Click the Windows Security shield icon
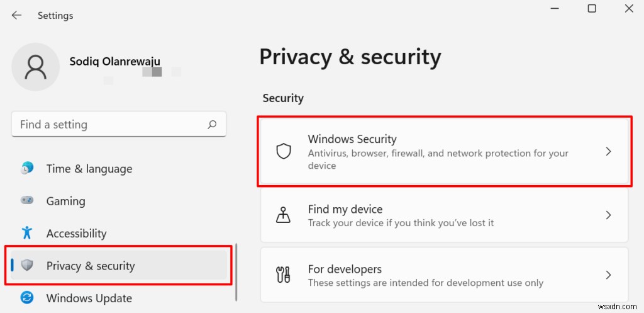 [x=284, y=152]
